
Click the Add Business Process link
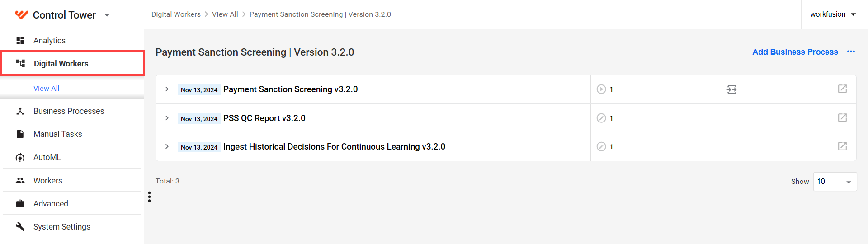click(795, 52)
